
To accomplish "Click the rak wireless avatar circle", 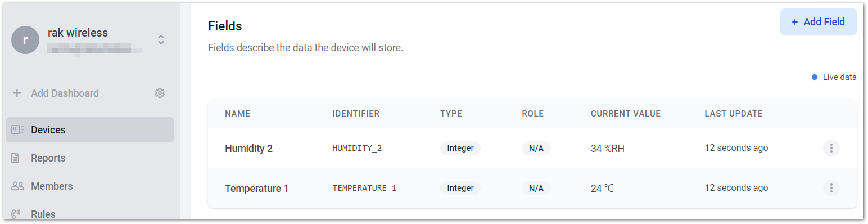I will click(x=25, y=40).
